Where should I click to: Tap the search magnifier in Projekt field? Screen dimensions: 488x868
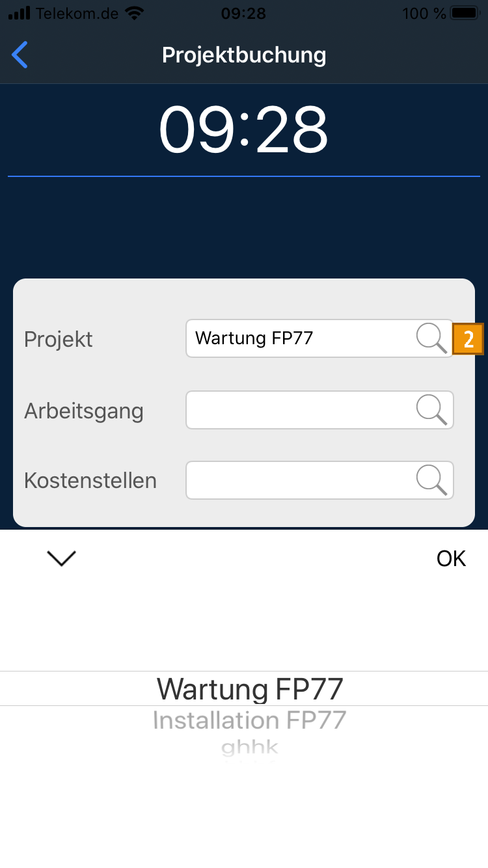[431, 338]
